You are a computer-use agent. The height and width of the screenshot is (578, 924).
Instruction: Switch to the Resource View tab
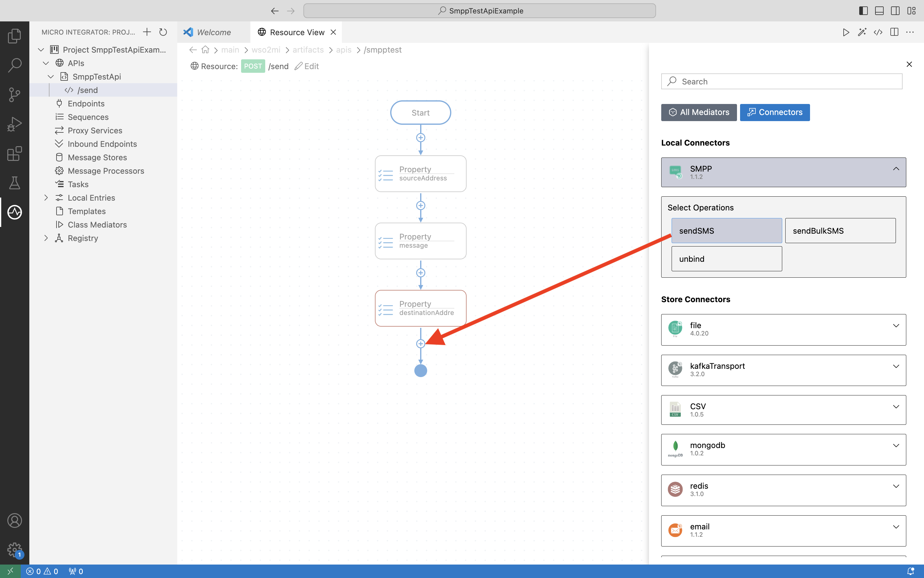coord(297,32)
